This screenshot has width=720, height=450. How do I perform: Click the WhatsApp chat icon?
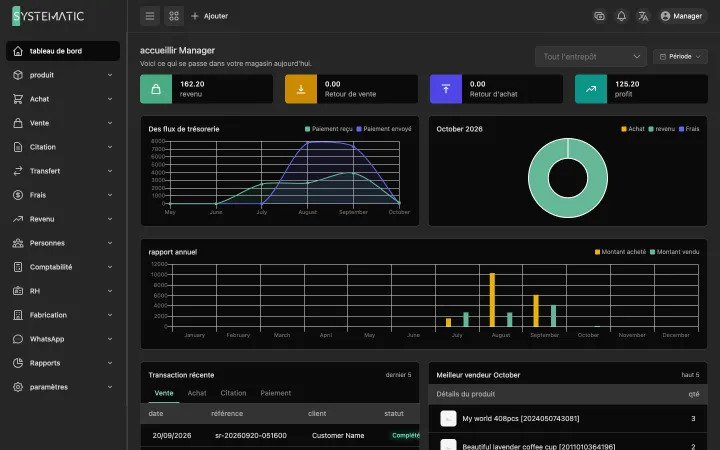tap(18, 339)
